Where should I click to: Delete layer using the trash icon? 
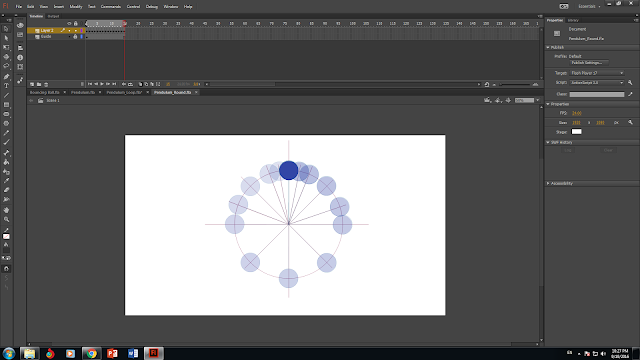click(46, 84)
